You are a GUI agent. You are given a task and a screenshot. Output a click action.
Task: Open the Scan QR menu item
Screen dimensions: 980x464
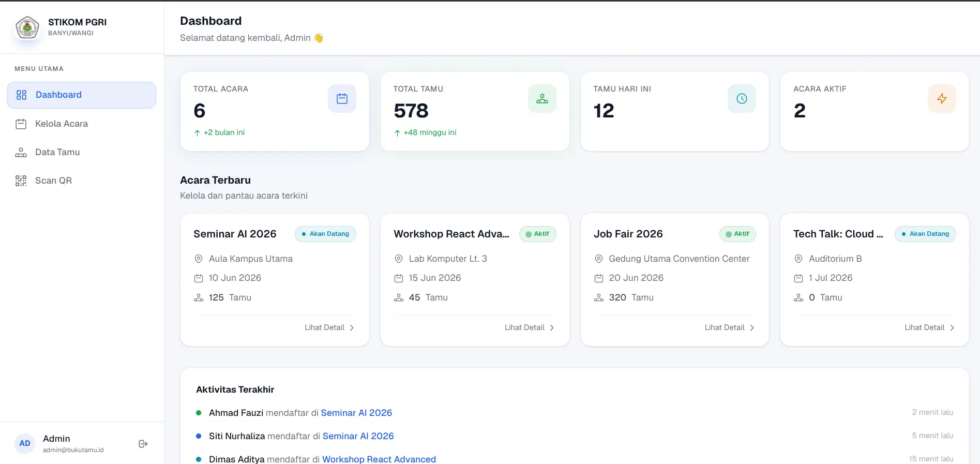81,181
